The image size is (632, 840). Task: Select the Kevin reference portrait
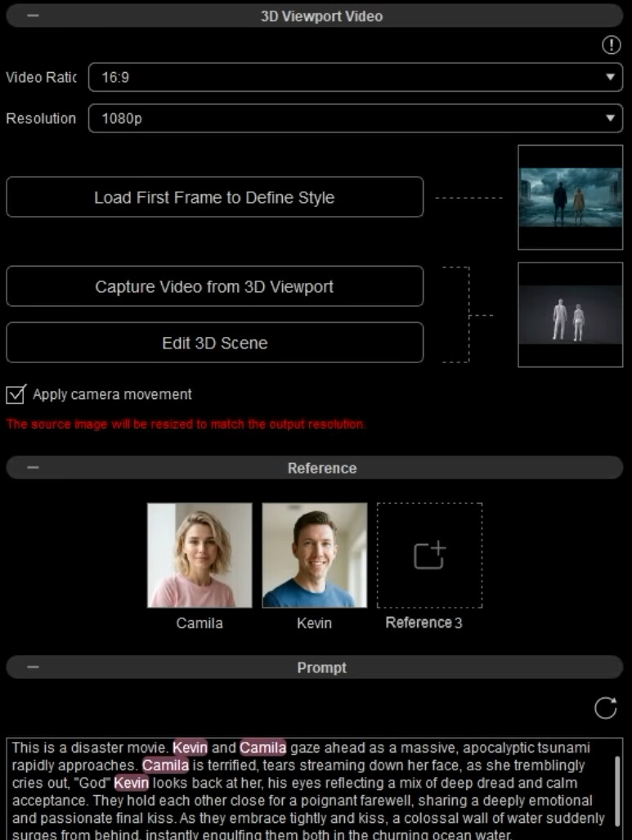pyautogui.click(x=315, y=555)
